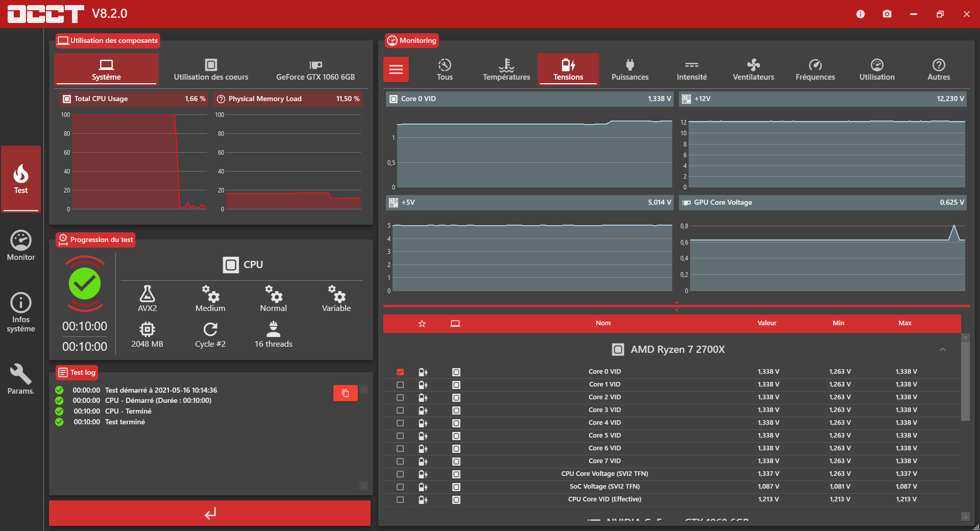Sort sensors by the Min column
Image resolution: width=980 pixels, height=531 pixels.
[x=839, y=323]
